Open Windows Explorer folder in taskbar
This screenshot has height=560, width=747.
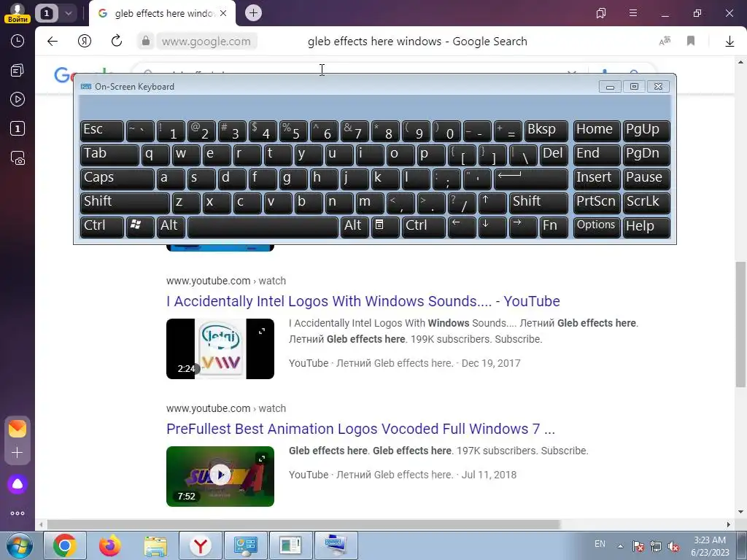tap(155, 545)
